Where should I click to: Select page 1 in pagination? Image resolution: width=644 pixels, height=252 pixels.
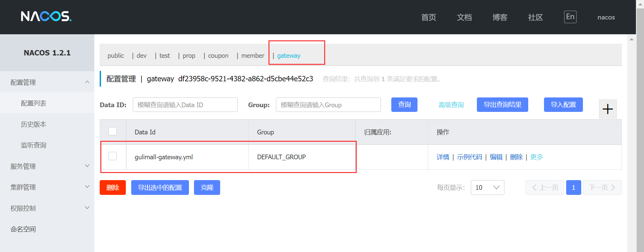pyautogui.click(x=574, y=187)
